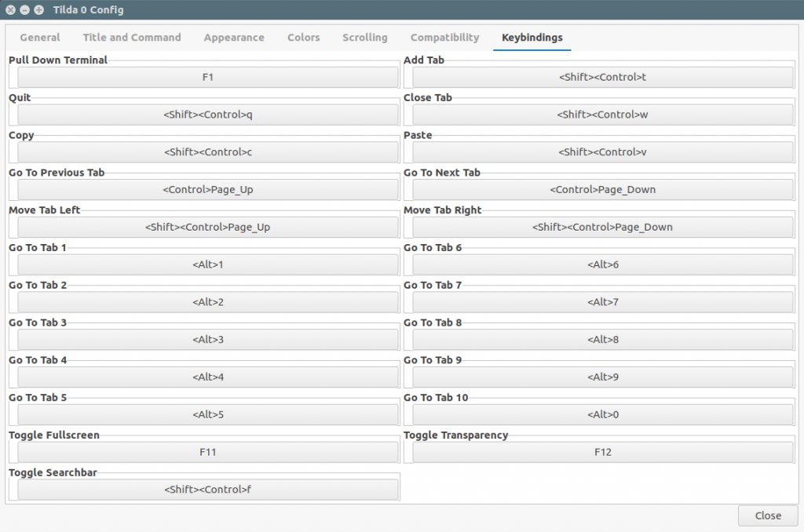The image size is (804, 532).
Task: Open the Title and Command tab
Action: tap(132, 38)
